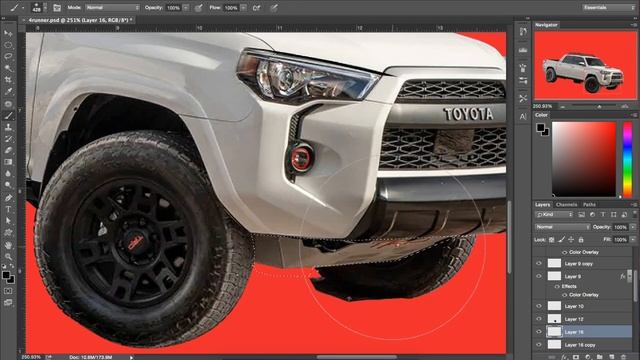This screenshot has width=640, height=360.
Task: Open the Tool Preset picker arrow
Action: 23,8
